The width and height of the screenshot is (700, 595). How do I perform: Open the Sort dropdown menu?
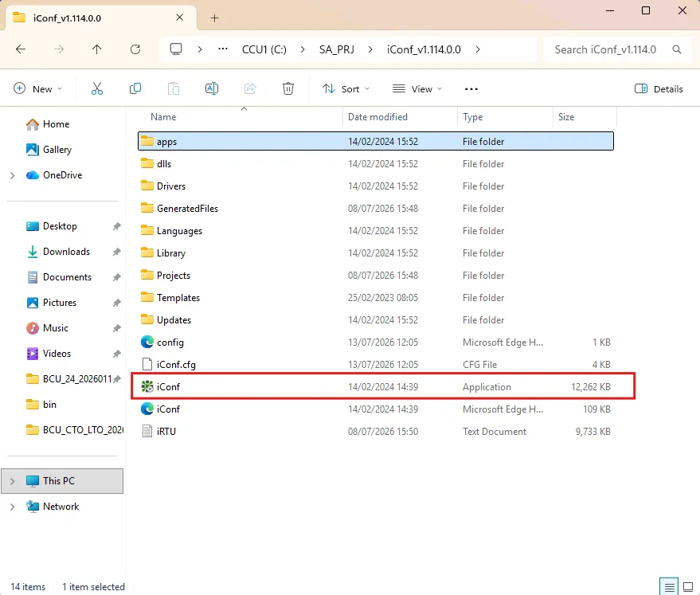tap(346, 89)
